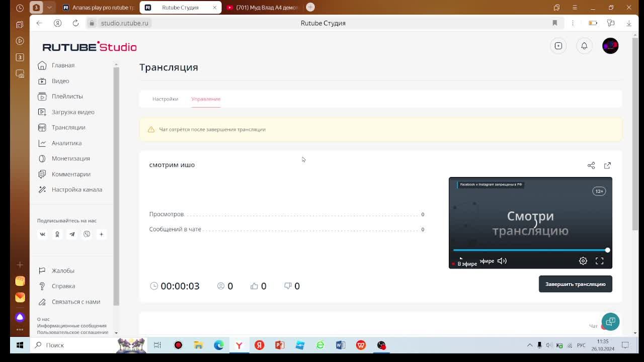Show hidden tray icons chevron
The image size is (644, 362).
[529, 345]
